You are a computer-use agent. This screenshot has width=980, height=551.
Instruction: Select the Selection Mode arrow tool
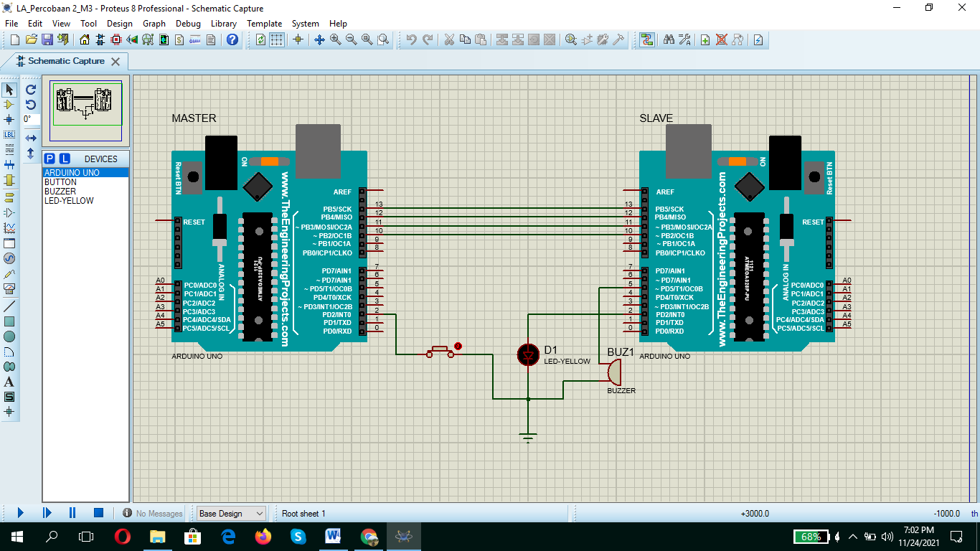click(9, 90)
